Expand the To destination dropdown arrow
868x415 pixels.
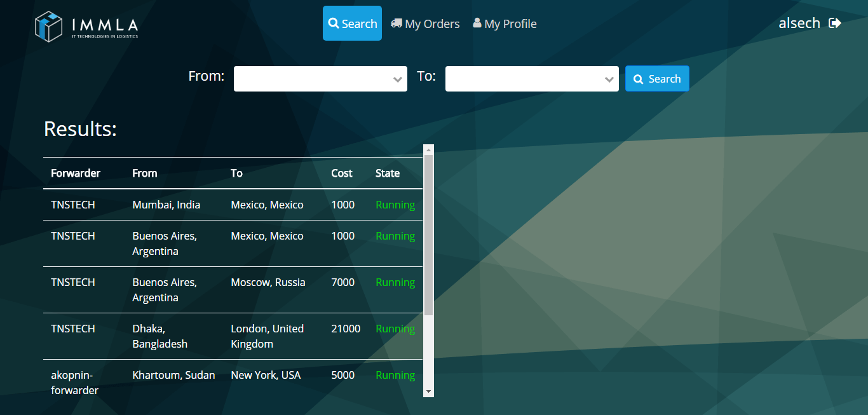[x=609, y=79]
